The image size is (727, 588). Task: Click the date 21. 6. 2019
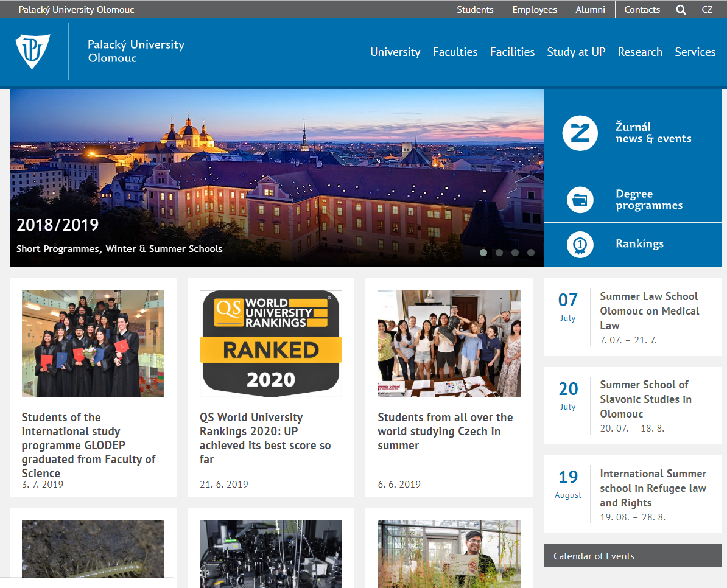coord(224,484)
